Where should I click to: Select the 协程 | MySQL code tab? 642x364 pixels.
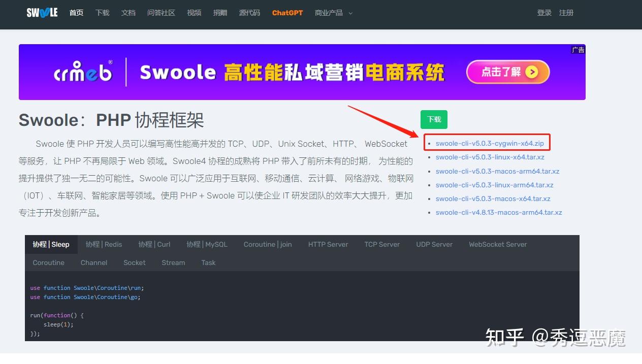point(207,244)
